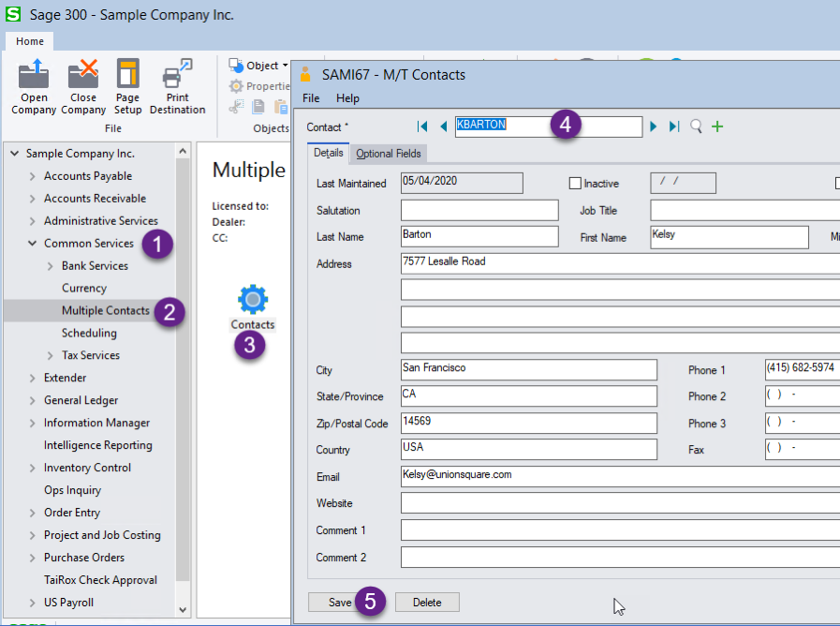Toggle the Inactive checkbox
This screenshot has height=626, width=840.
[x=575, y=184]
